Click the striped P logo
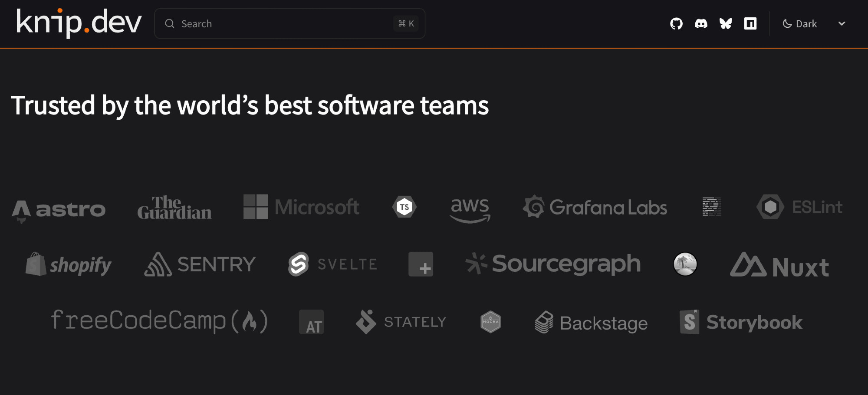The image size is (868, 395). coord(712,207)
